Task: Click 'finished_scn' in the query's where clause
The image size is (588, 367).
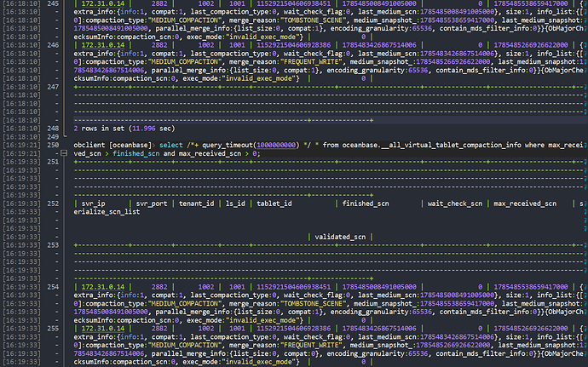Action: coord(136,153)
